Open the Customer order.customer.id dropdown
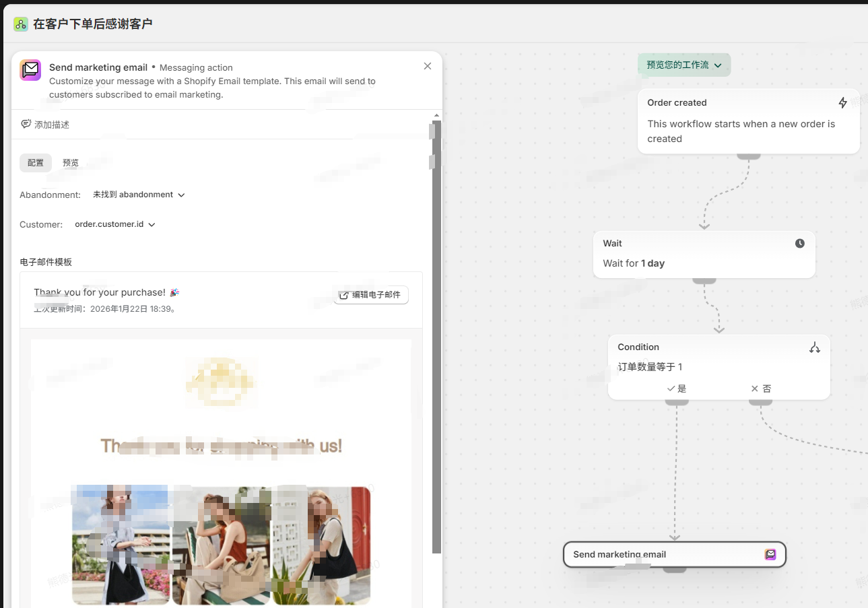 (x=115, y=224)
